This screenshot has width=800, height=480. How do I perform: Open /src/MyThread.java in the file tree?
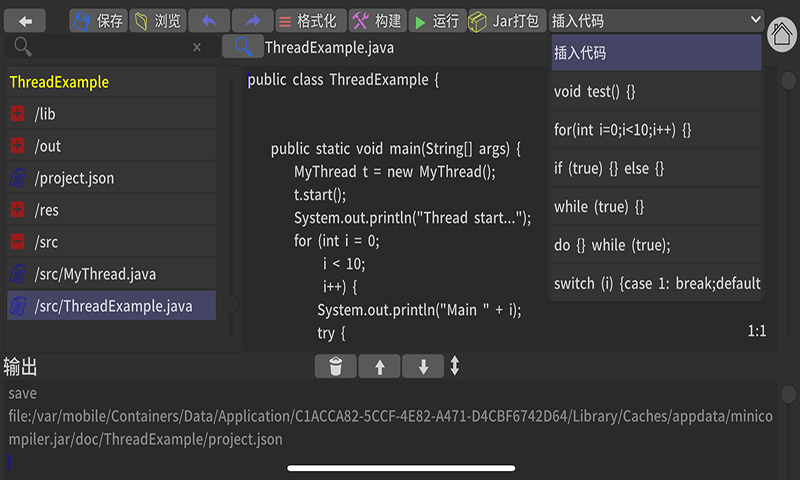click(x=95, y=274)
